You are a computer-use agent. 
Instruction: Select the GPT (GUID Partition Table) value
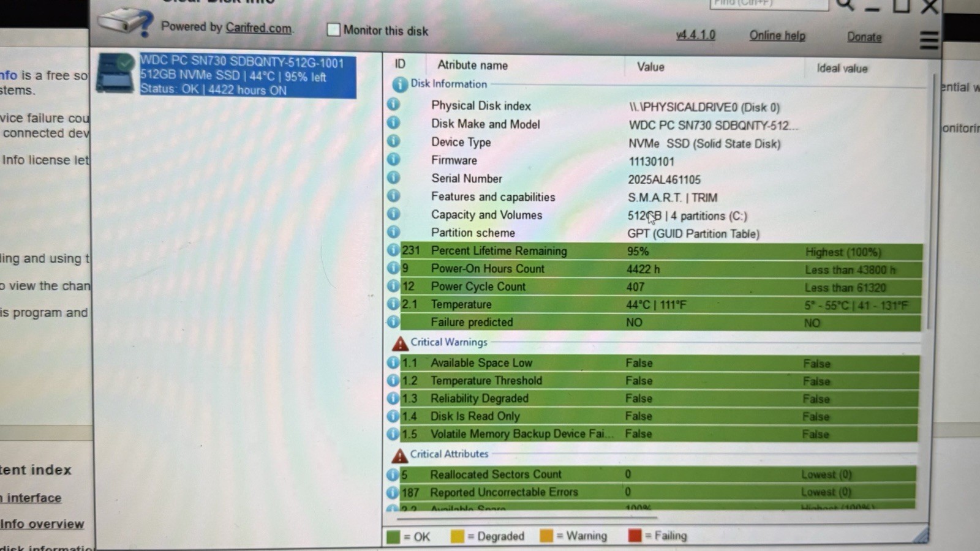(x=693, y=234)
